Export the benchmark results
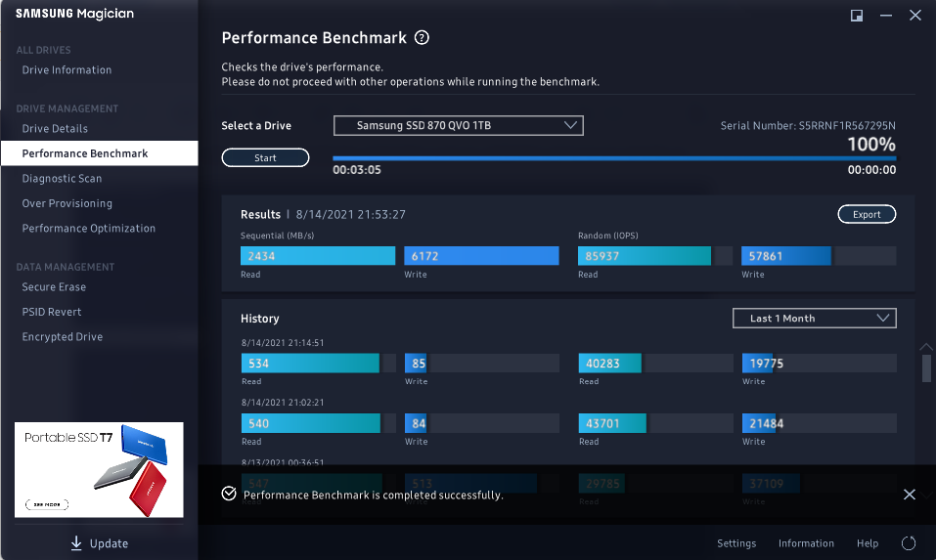Image resolution: width=936 pixels, height=560 pixels. click(867, 215)
